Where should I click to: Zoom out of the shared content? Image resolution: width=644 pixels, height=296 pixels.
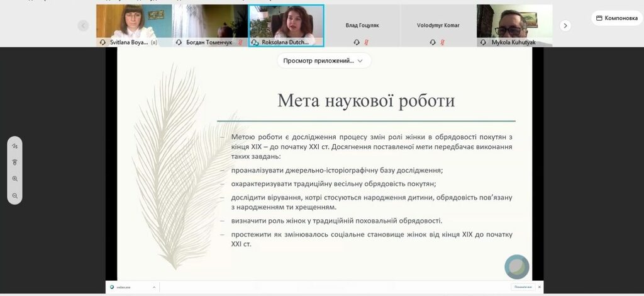point(14,195)
